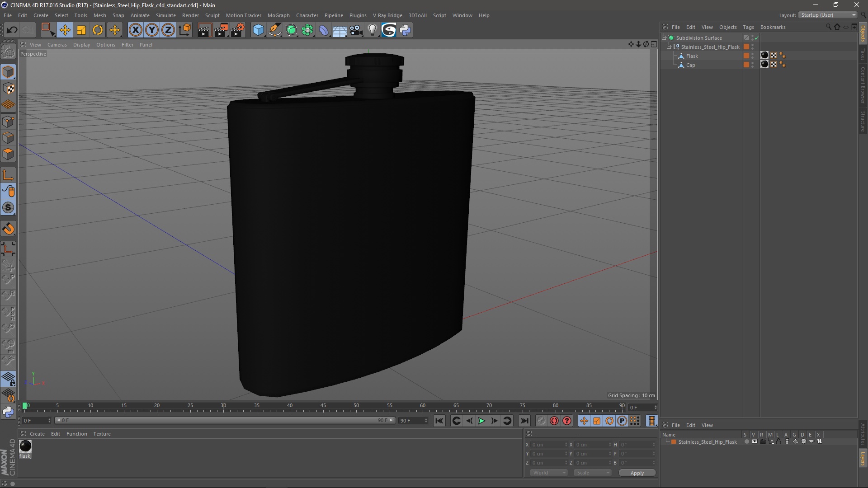Screen dimensions: 868x488
Task: Click the magnet Tweak tool icon
Action: pyautogui.click(x=8, y=229)
